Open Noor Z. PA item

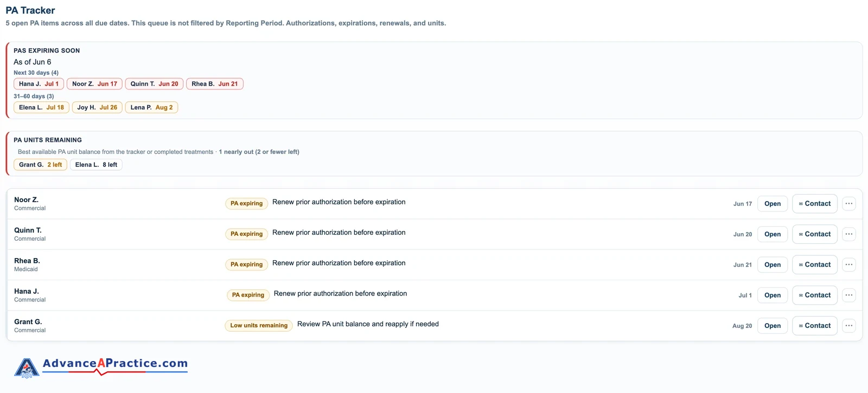coord(773,204)
